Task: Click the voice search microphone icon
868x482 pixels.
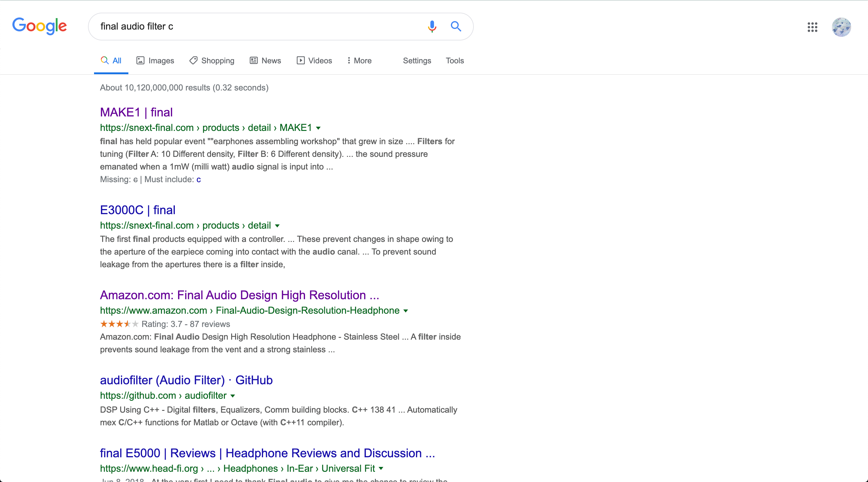Action: [x=432, y=26]
